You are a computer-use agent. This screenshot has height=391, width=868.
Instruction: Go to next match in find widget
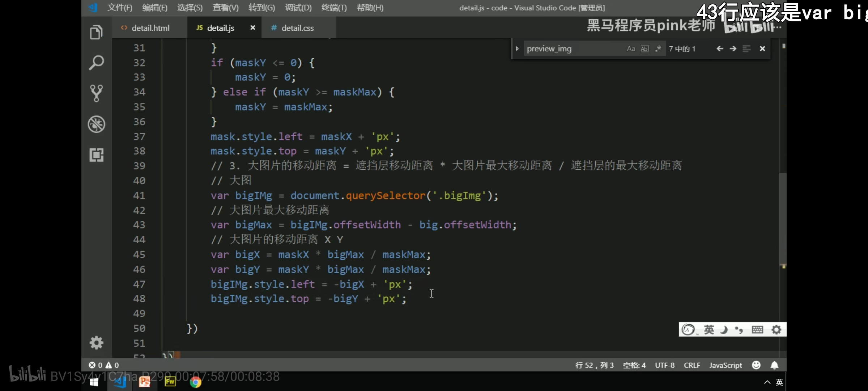click(x=733, y=49)
